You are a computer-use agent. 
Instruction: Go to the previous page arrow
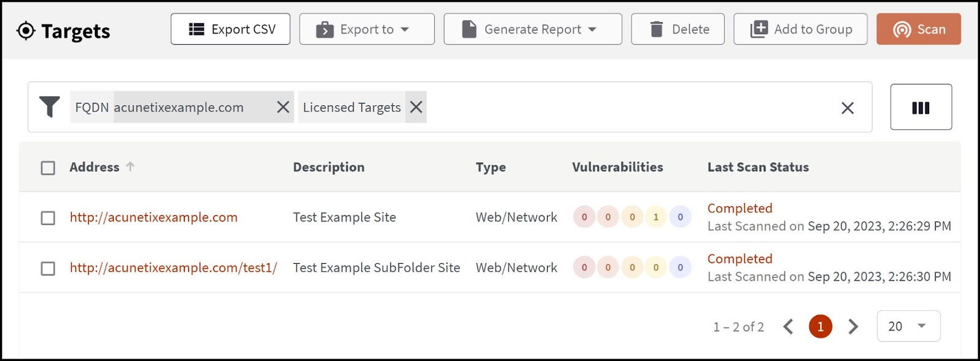(x=788, y=327)
